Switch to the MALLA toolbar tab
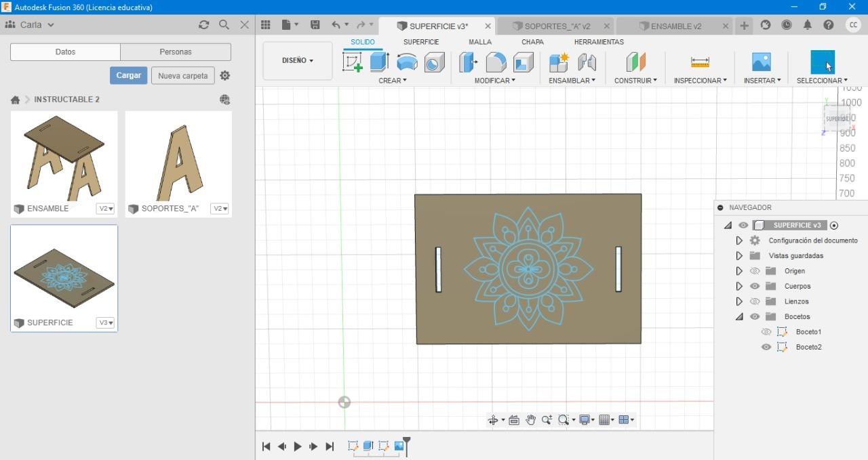The height and width of the screenshot is (460, 868). 480,42
